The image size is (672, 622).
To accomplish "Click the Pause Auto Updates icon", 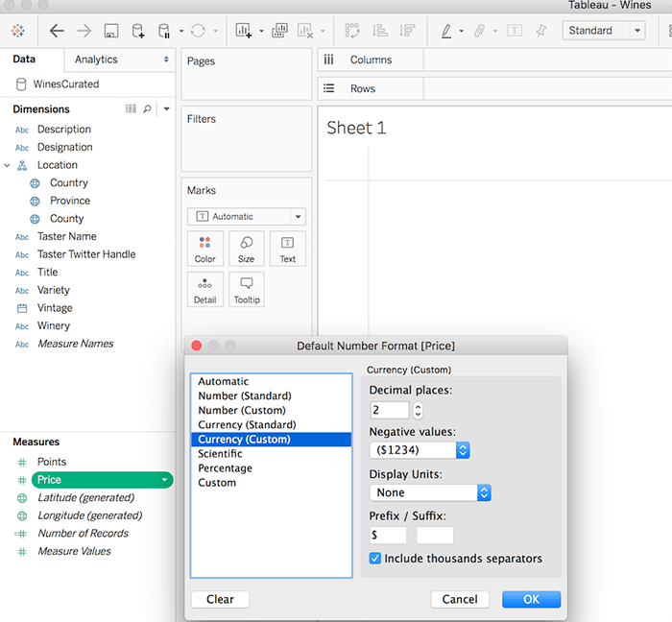I will pos(164,31).
